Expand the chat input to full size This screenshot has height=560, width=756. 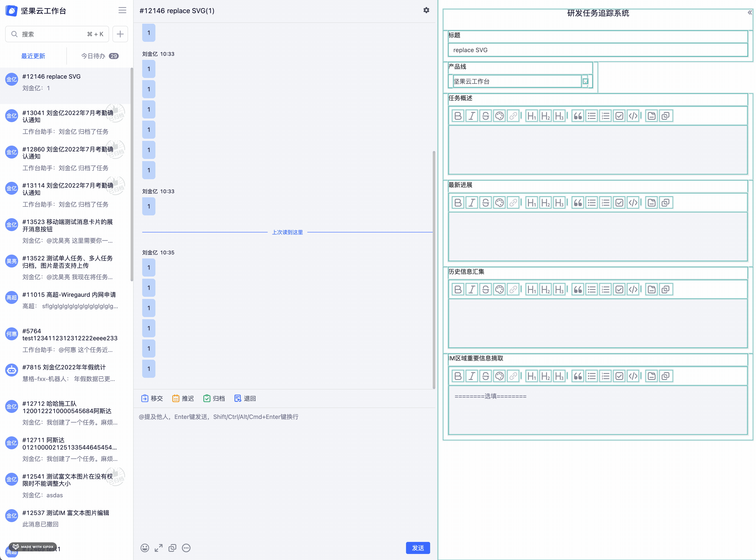coord(158,548)
